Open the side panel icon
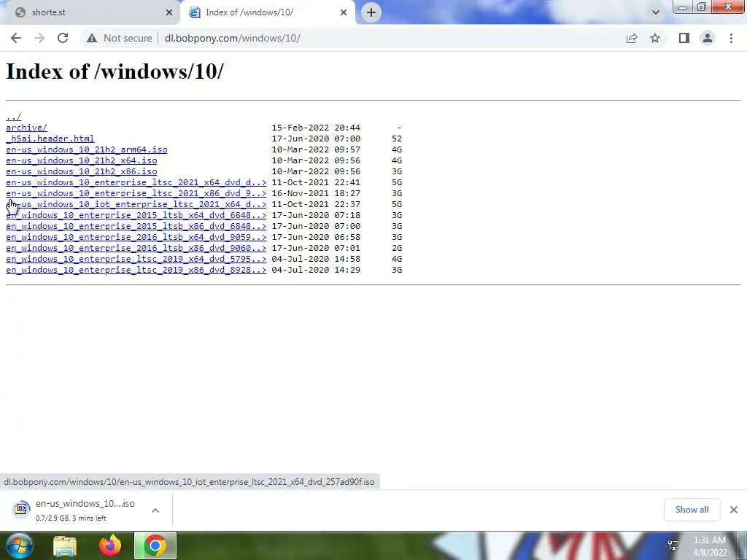The height and width of the screenshot is (560, 747). [684, 38]
